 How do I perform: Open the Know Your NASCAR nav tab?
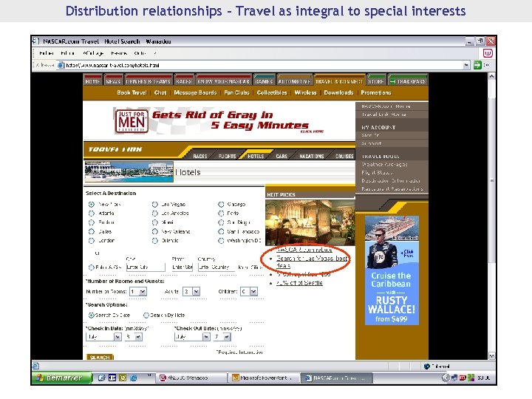coord(223,81)
